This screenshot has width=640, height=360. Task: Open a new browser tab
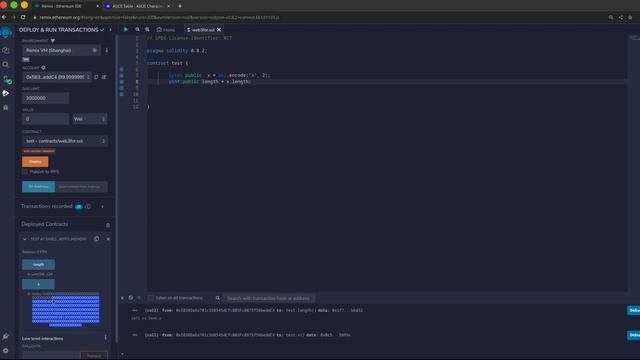(x=180, y=6)
